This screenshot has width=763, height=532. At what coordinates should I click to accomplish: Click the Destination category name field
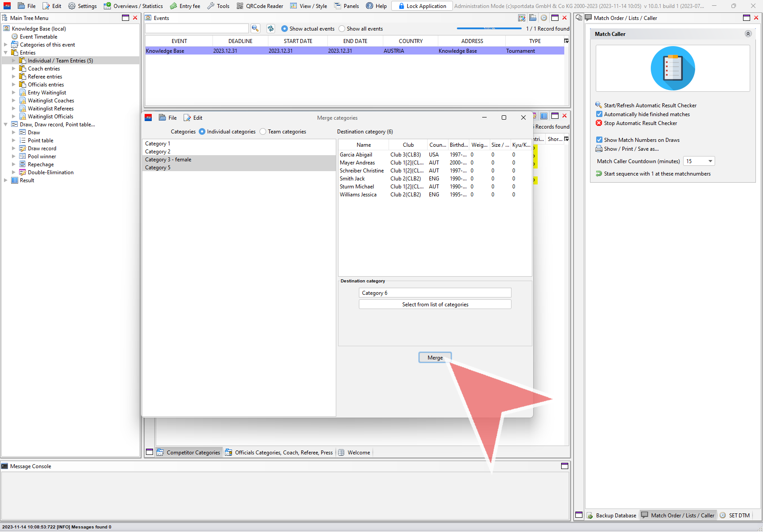pyautogui.click(x=435, y=293)
